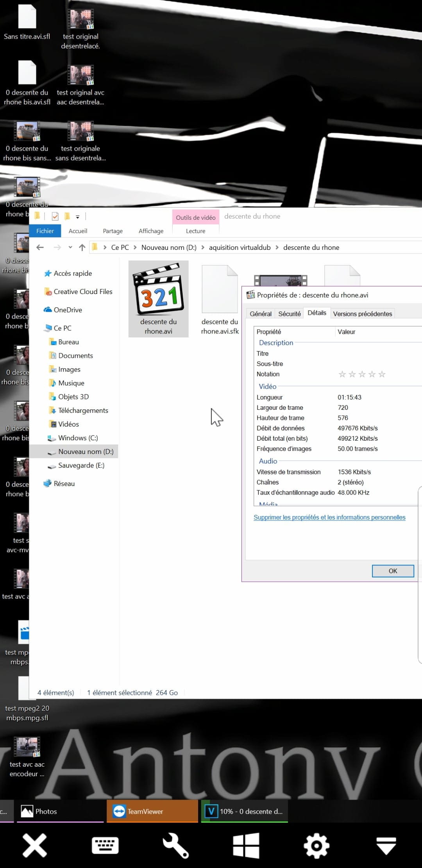Switch to the Général tab in properties
This screenshot has width=422, height=868.
pos(261,314)
